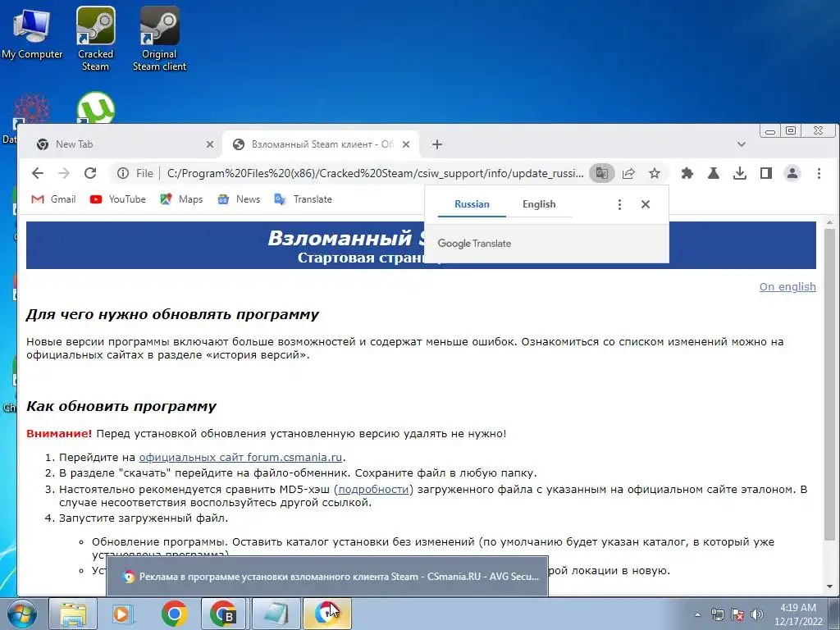Click the scrollbar down arrow

coord(829,587)
